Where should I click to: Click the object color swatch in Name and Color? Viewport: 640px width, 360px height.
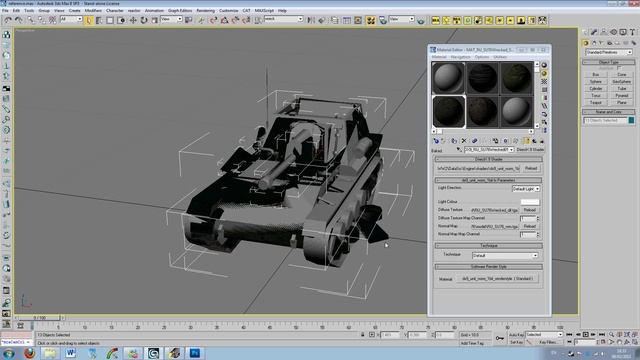tap(631, 120)
